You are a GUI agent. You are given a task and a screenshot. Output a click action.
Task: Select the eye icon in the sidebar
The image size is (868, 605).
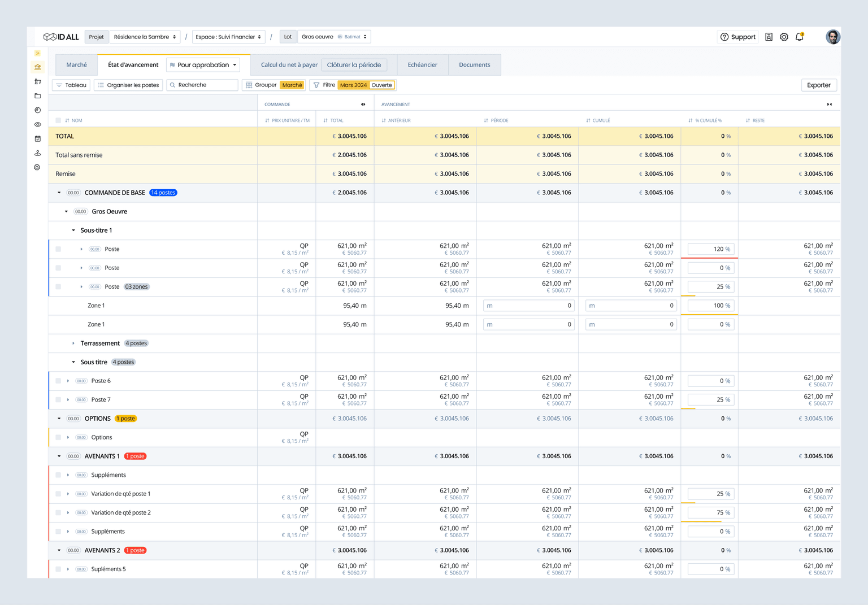pos(37,125)
